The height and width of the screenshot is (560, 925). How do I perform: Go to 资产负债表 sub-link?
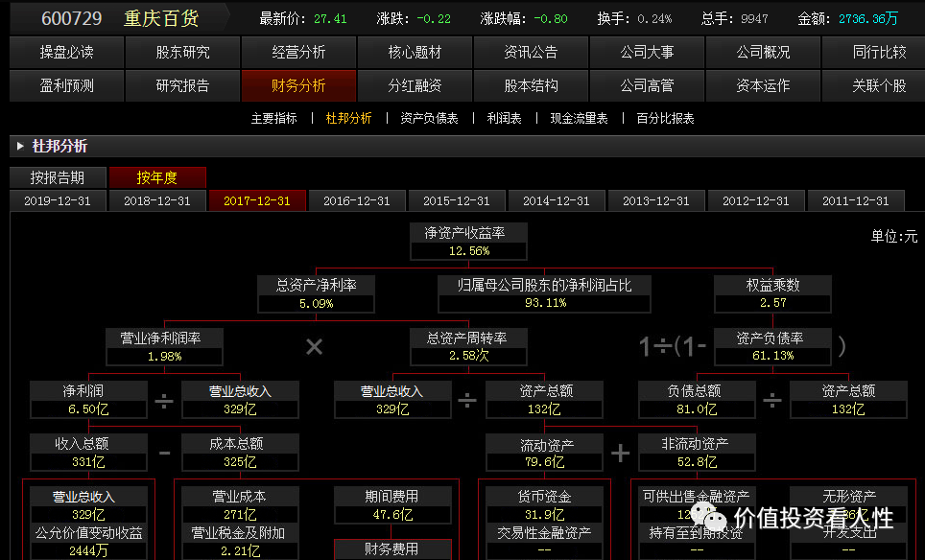click(x=429, y=119)
